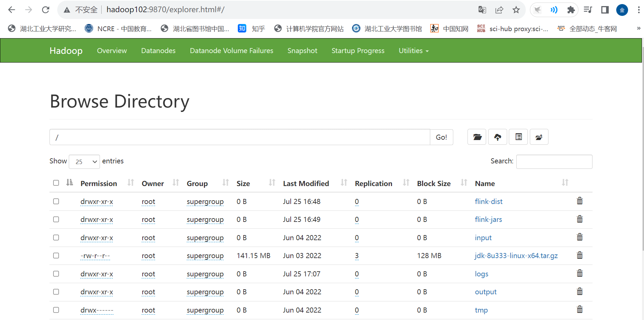
Task: Edit permission drwx------ of tmp
Action: tap(97, 310)
